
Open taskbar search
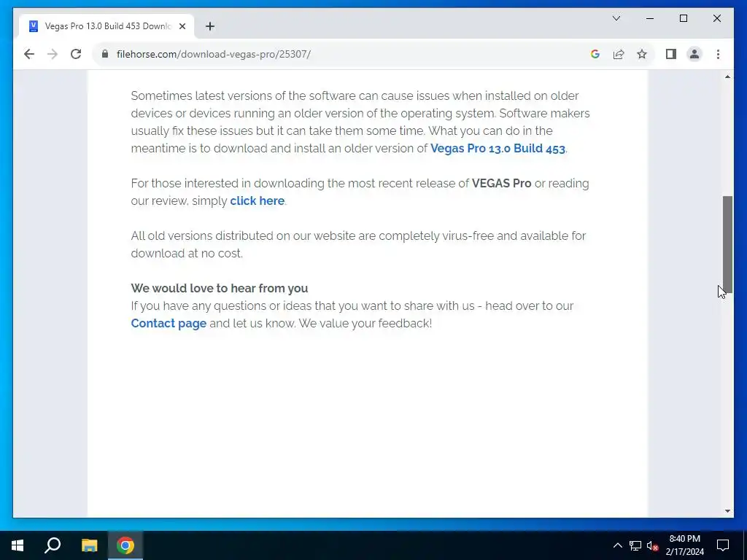[53, 545]
